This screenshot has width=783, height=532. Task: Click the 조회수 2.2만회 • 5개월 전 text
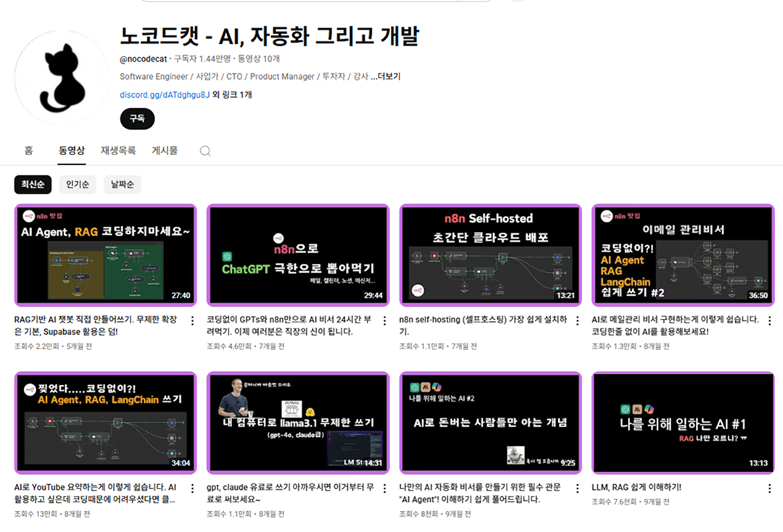(x=53, y=346)
